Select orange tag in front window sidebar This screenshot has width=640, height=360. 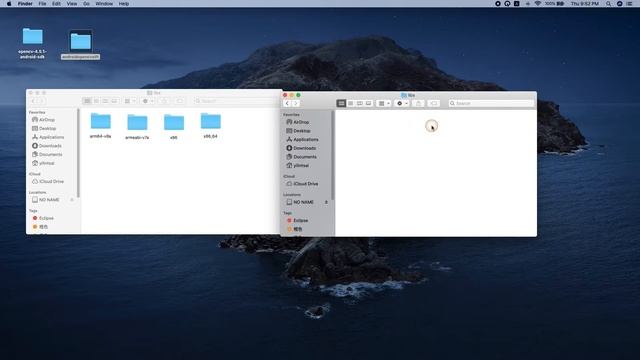pos(298,229)
